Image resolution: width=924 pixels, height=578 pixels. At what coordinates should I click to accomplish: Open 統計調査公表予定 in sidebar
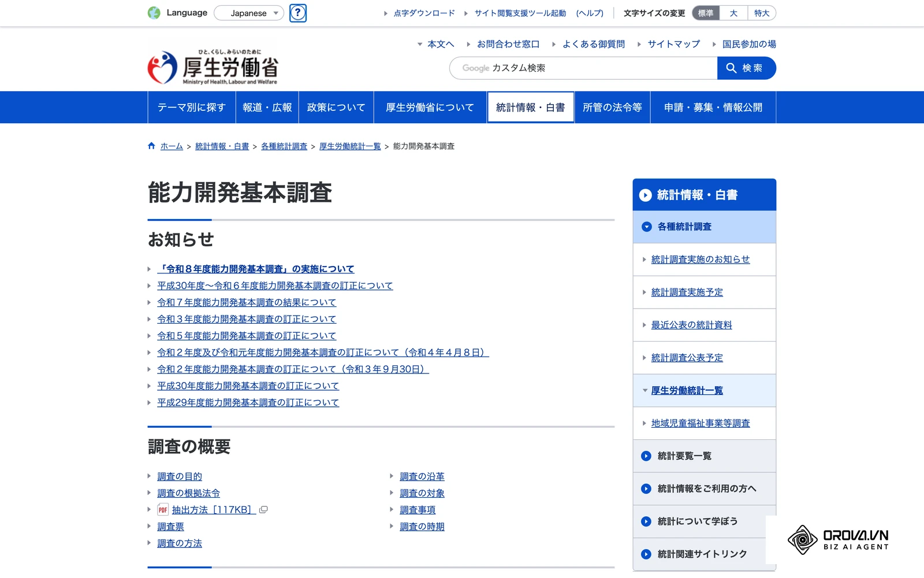[x=687, y=358]
